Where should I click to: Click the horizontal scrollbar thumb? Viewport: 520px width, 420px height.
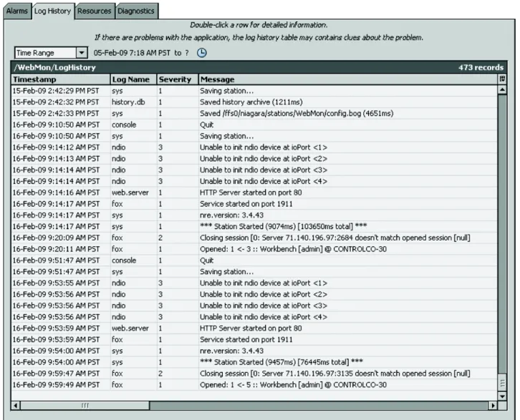pos(85,406)
